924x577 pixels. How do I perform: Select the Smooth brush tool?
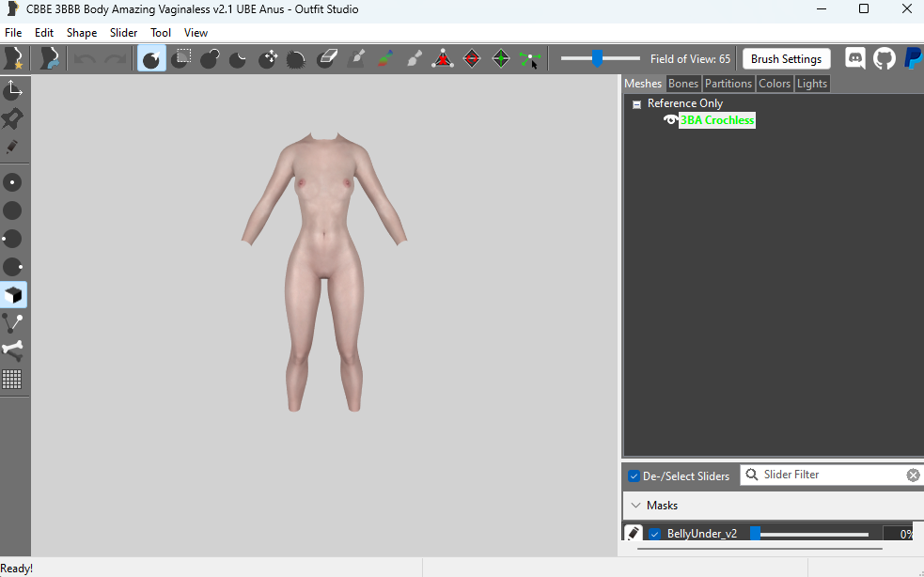(x=296, y=58)
